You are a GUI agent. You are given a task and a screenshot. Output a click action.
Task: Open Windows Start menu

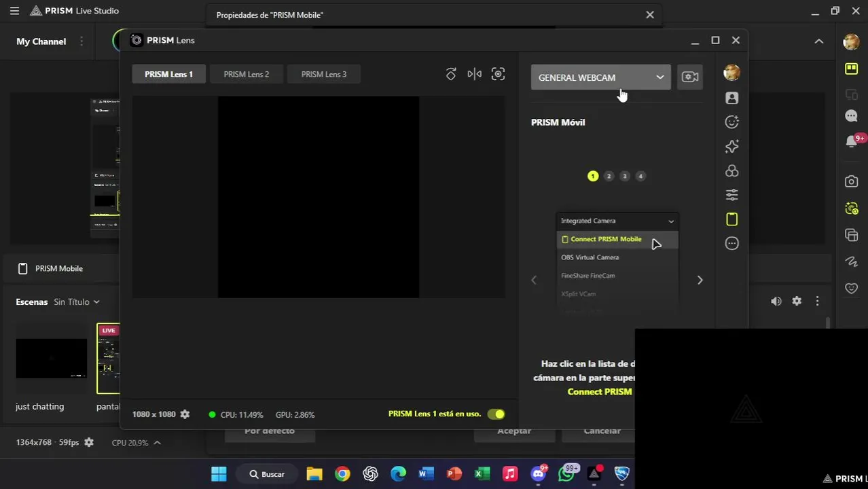click(219, 474)
